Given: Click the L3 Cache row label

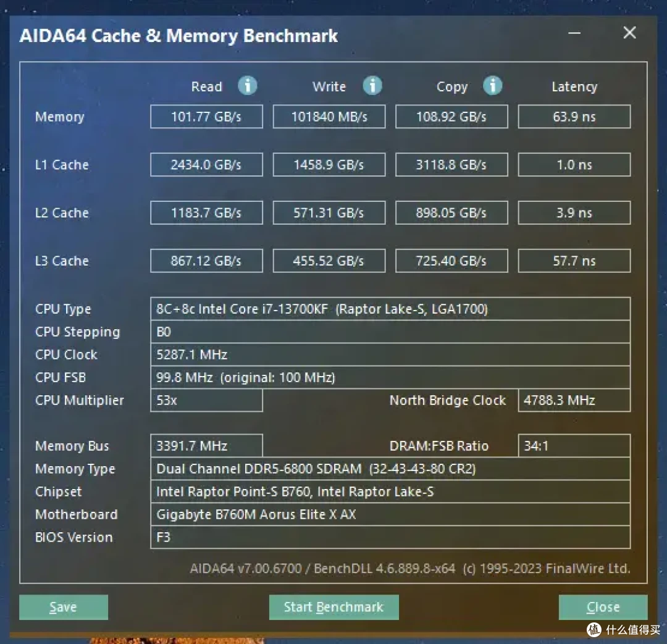Looking at the screenshot, I should pyautogui.click(x=62, y=261).
